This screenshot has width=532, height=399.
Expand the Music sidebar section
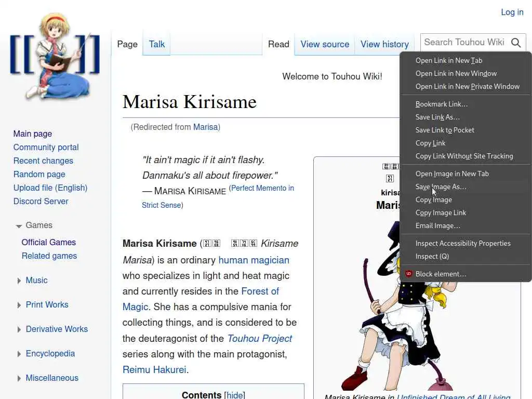click(x=19, y=281)
